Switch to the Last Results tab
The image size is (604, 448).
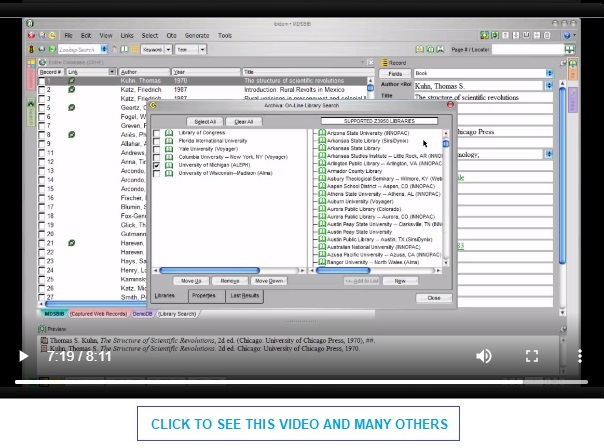(x=245, y=296)
